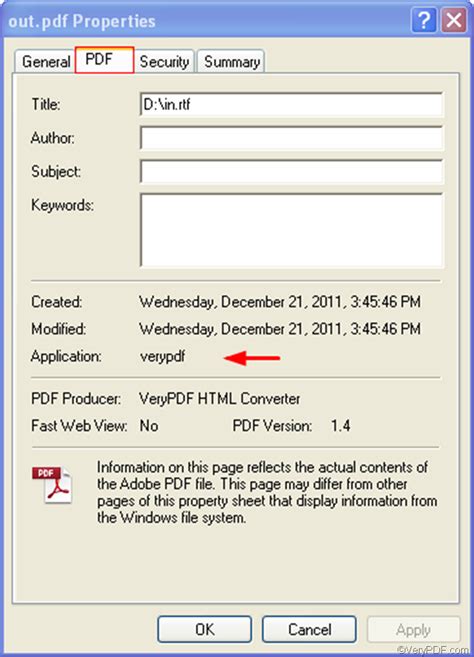Click into the Subject field
Screen dimensions: 474x657
(x=291, y=171)
